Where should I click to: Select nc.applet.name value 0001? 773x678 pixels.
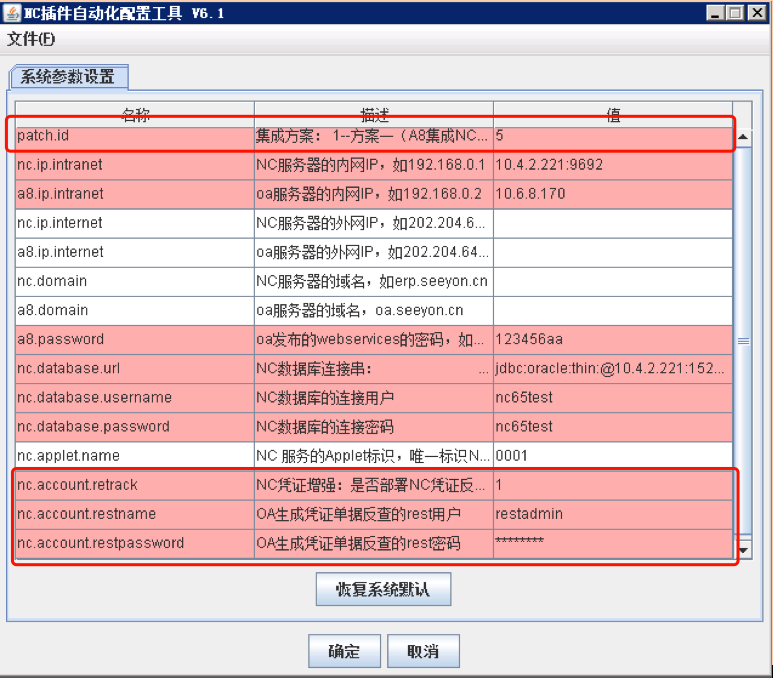point(613,456)
